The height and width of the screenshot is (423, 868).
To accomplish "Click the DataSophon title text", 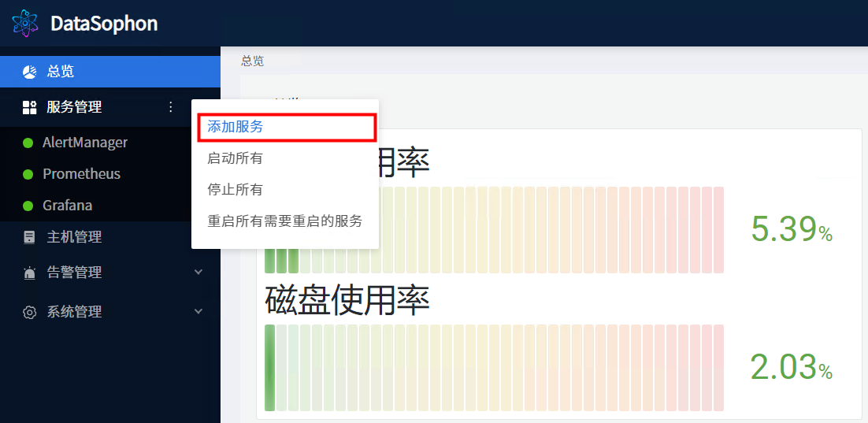I will pos(104,24).
